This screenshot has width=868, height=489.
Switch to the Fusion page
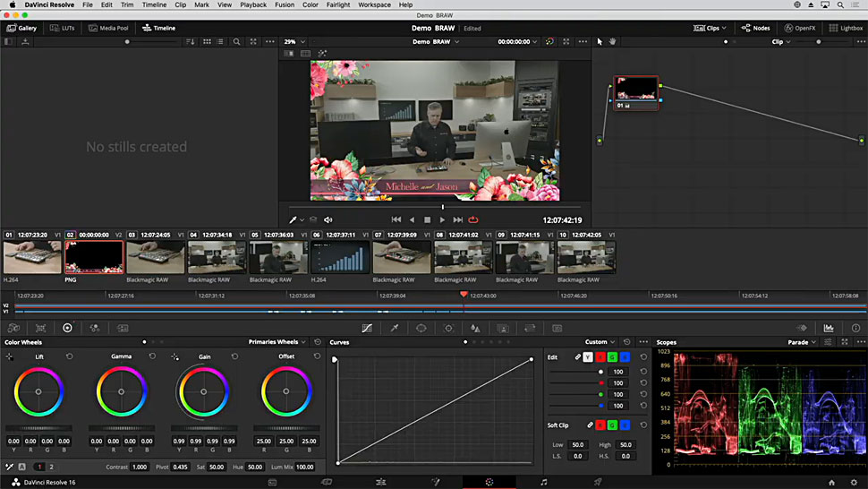[435, 483]
